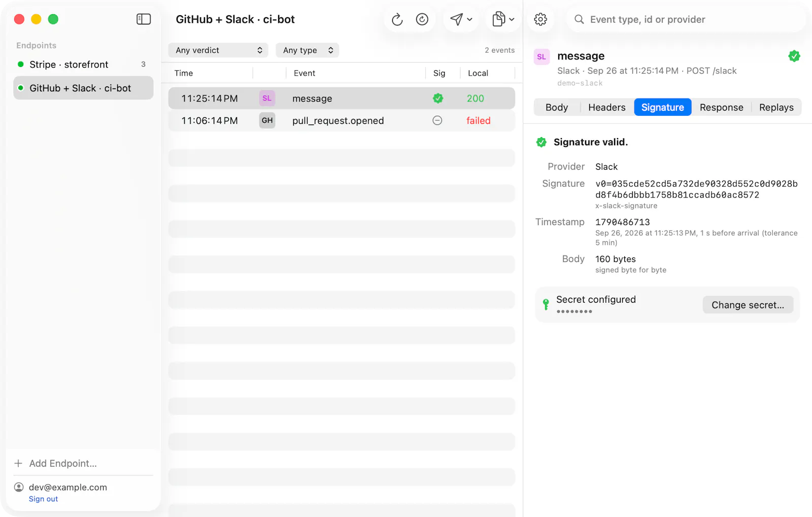812x517 pixels.
Task: Click the green key icon beside Secret configured
Action: click(x=546, y=304)
